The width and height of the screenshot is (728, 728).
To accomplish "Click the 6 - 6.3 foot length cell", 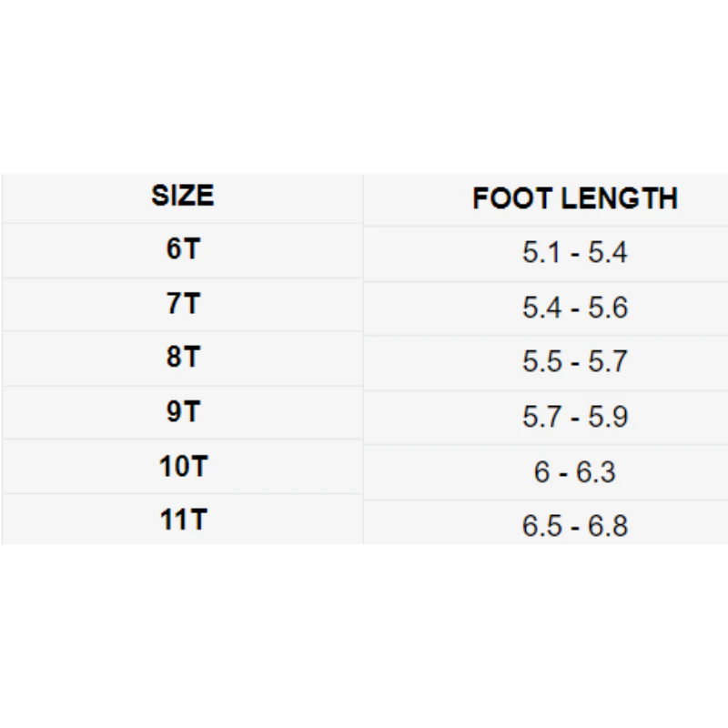I will [574, 472].
